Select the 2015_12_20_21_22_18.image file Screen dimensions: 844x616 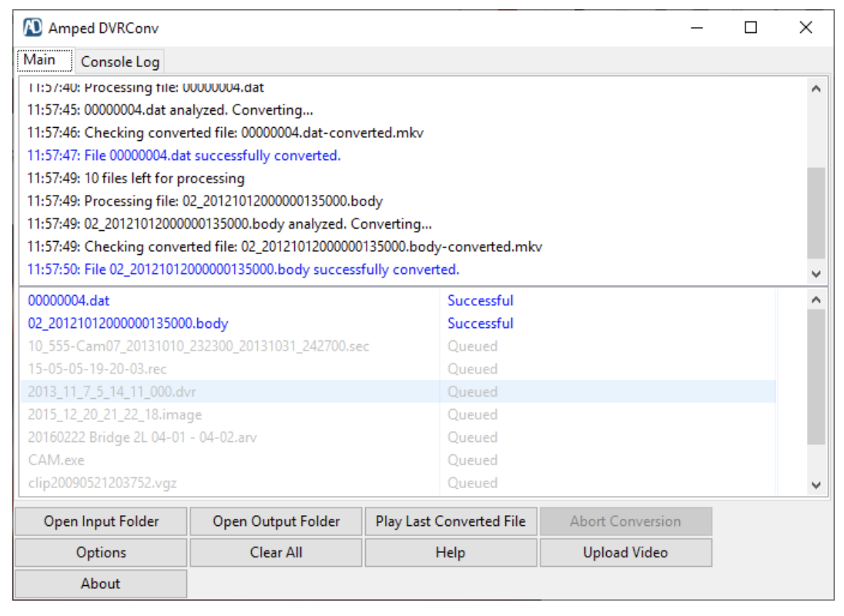click(115, 415)
